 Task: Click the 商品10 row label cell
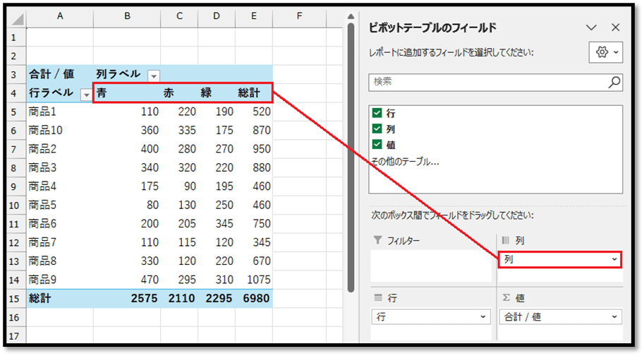(59, 131)
